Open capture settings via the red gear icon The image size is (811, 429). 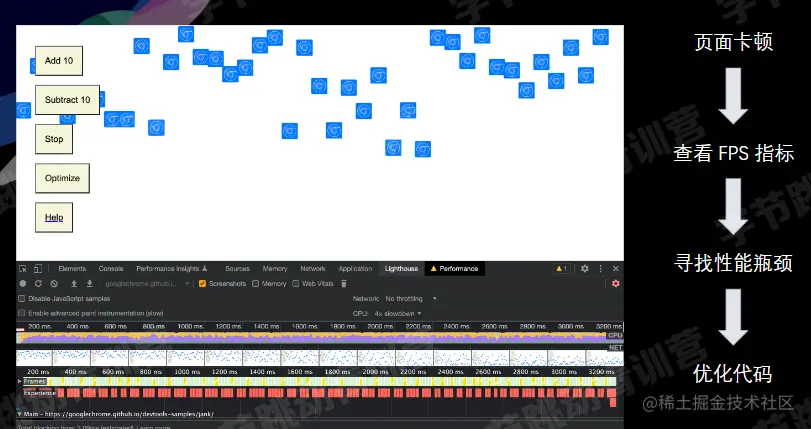615,284
